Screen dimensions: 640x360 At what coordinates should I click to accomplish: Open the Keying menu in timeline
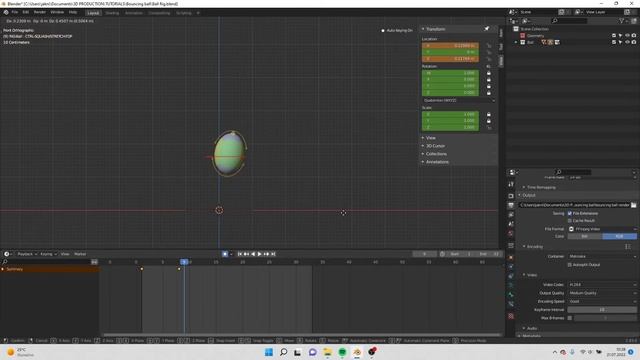(x=48, y=254)
